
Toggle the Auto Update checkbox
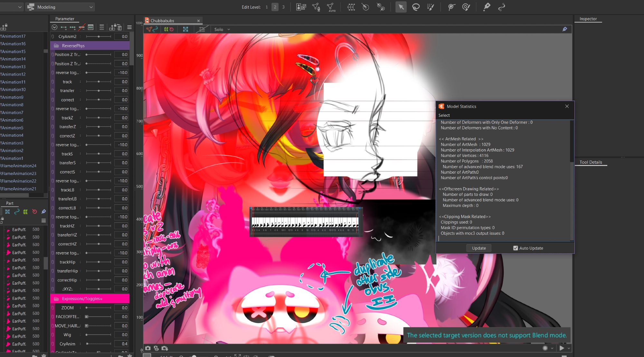(516, 248)
